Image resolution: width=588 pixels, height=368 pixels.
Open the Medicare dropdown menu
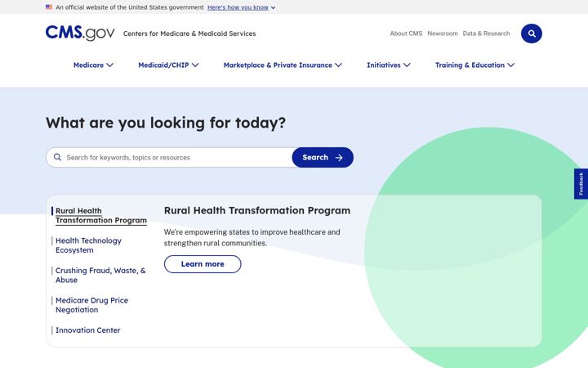pos(93,65)
